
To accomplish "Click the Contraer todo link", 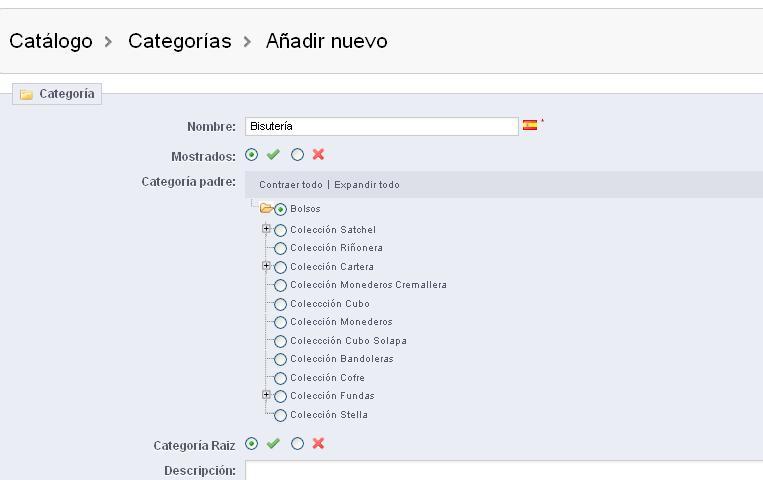I will point(290,185).
